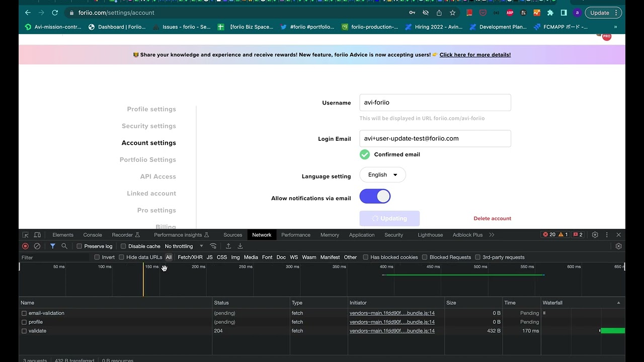Click the Username input field
Screen dimensions: 644x362
pos(435,103)
